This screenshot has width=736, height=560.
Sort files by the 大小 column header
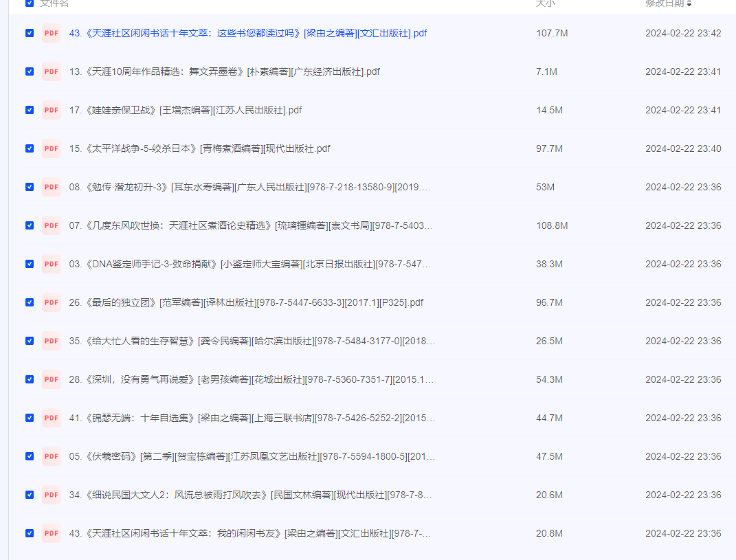[x=545, y=3]
